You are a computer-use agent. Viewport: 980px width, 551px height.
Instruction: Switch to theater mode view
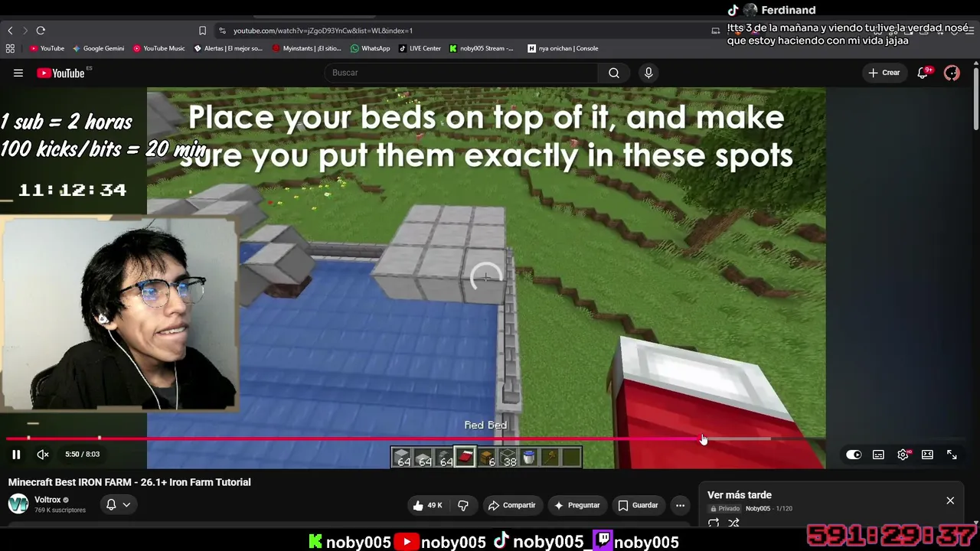[927, 455]
